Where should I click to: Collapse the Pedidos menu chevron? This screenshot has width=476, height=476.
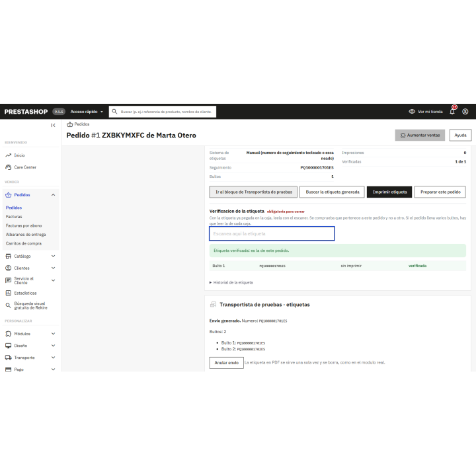tap(53, 195)
